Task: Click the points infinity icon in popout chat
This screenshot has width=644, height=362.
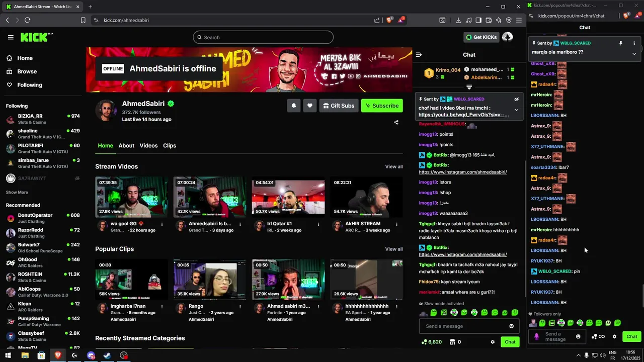Action: 599,336
